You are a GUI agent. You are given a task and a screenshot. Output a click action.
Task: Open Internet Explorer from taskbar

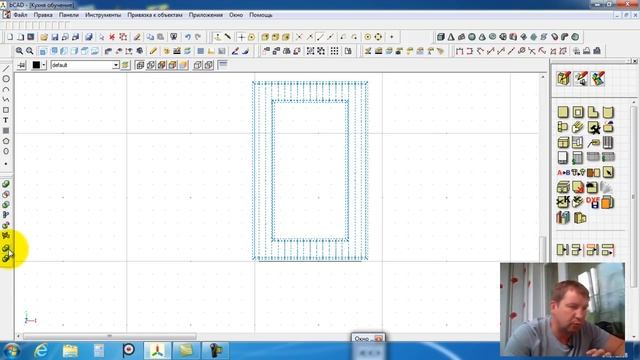coord(41,351)
